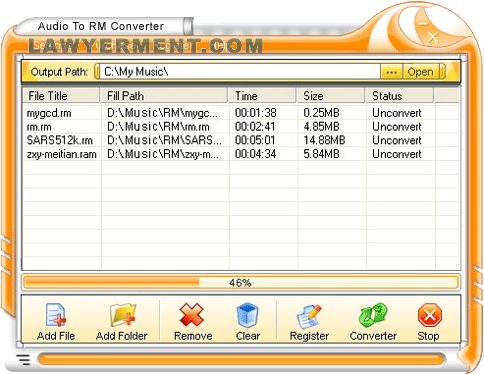Click the Output Path label
This screenshot has width=484, height=374.
[x=59, y=72]
